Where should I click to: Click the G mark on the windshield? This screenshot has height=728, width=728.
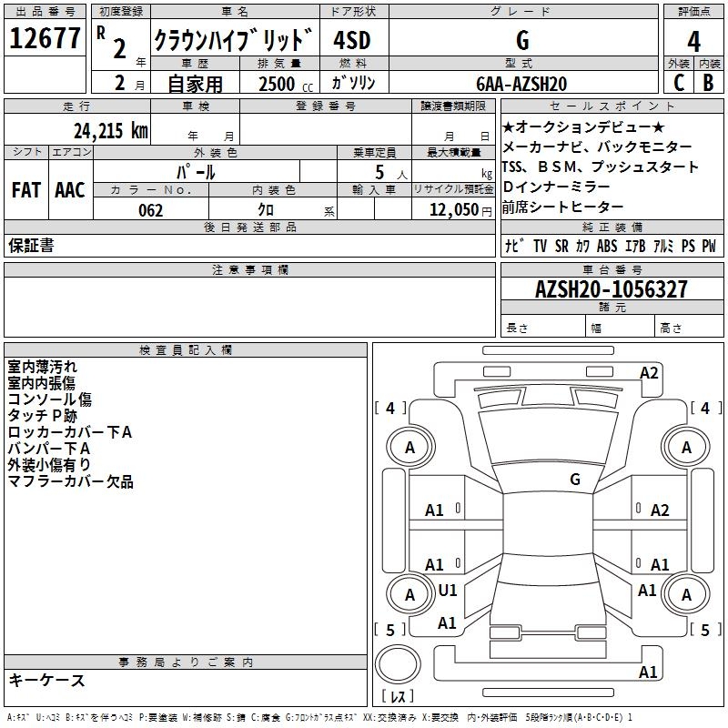[575, 479]
